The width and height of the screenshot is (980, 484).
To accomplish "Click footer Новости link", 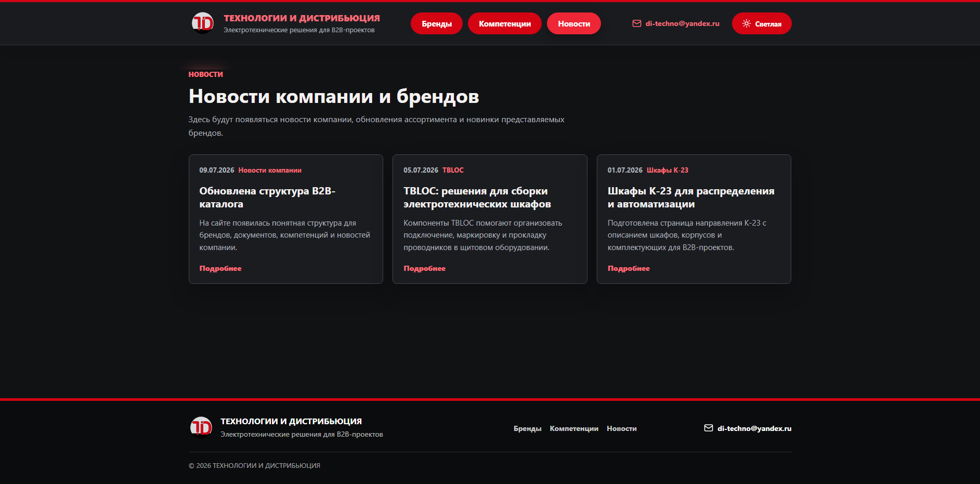I will point(622,428).
